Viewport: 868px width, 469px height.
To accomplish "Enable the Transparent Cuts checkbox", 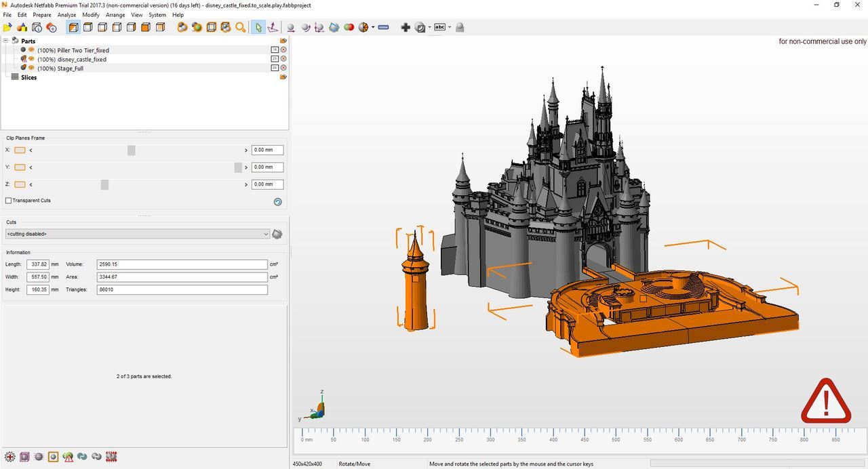I will pos(8,201).
